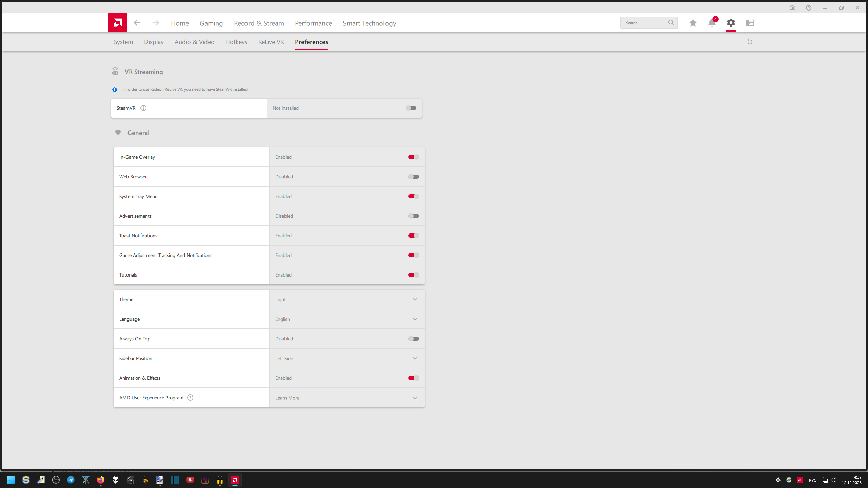Open the Sidebar Position dropdown
The height and width of the screenshot is (488, 868).
click(x=415, y=358)
